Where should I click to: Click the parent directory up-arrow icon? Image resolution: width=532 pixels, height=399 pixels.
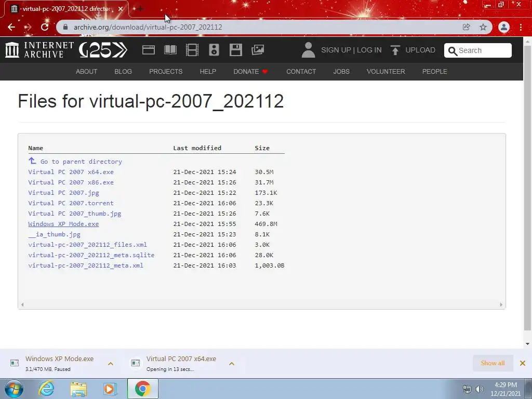point(32,161)
